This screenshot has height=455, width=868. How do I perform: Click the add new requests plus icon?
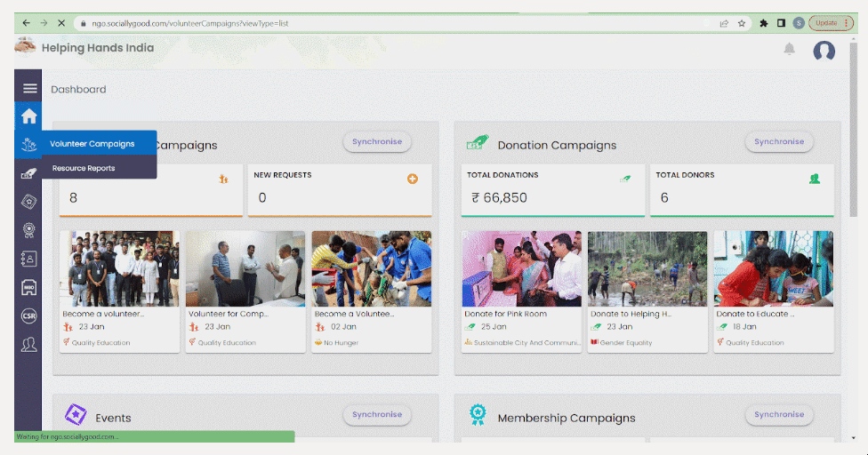coord(413,179)
